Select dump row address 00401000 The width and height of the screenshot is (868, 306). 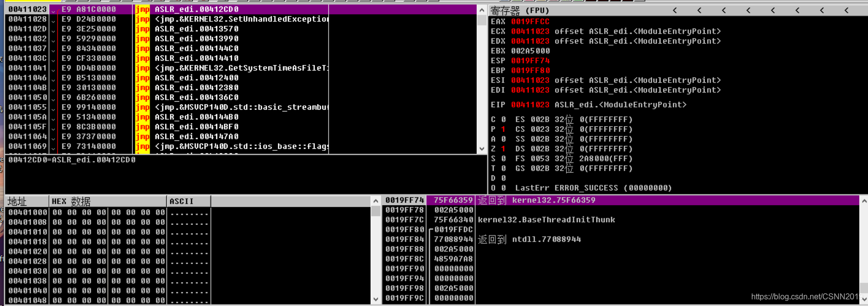27,212
